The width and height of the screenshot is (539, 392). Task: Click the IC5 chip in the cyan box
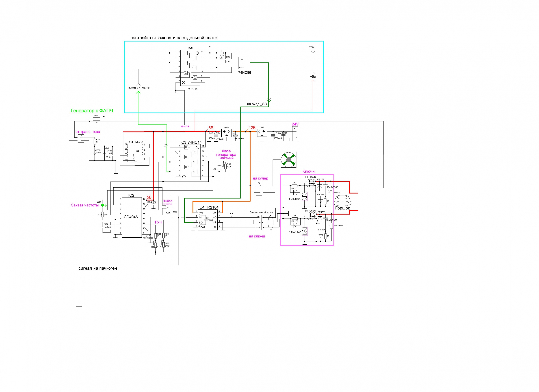pos(190,68)
